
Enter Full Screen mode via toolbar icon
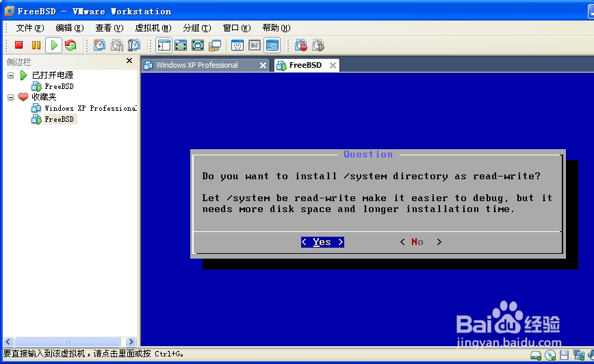(197, 45)
